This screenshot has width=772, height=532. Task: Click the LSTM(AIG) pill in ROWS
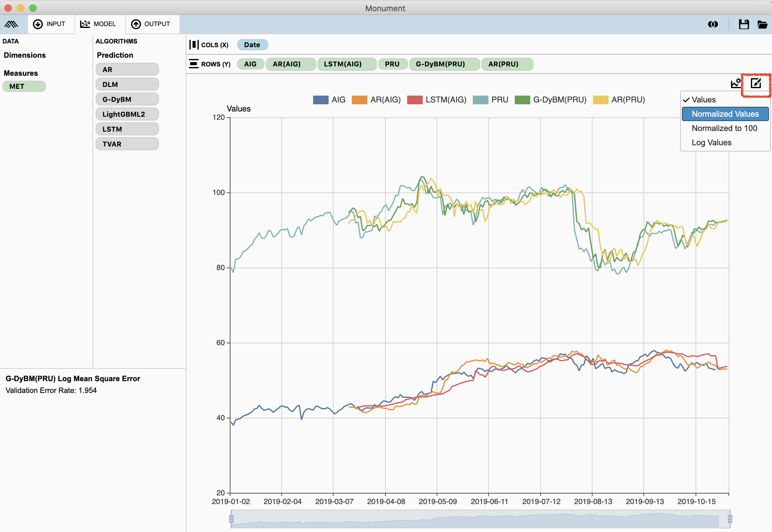coord(347,64)
